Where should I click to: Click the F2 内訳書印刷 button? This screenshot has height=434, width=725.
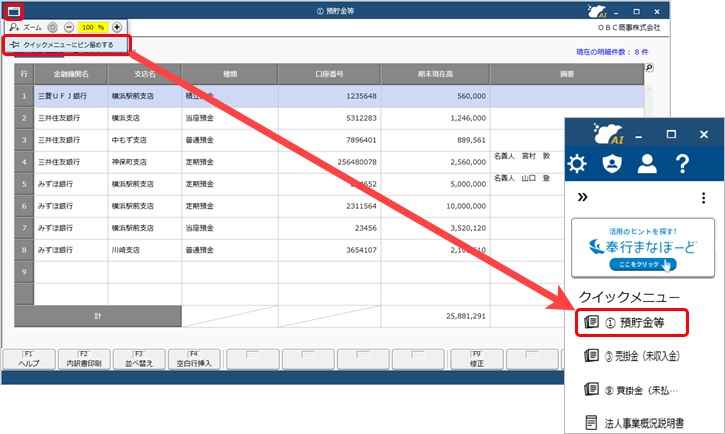tap(84, 359)
